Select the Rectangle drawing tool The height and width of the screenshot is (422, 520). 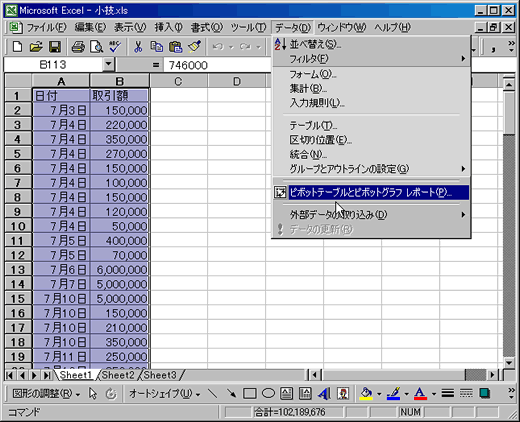click(250, 394)
